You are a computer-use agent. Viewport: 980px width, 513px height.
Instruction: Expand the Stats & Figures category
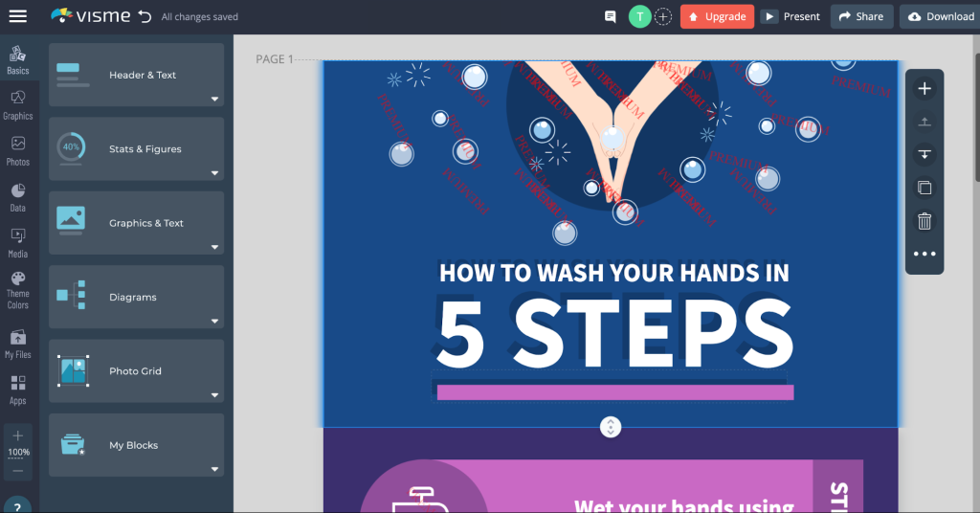point(136,149)
